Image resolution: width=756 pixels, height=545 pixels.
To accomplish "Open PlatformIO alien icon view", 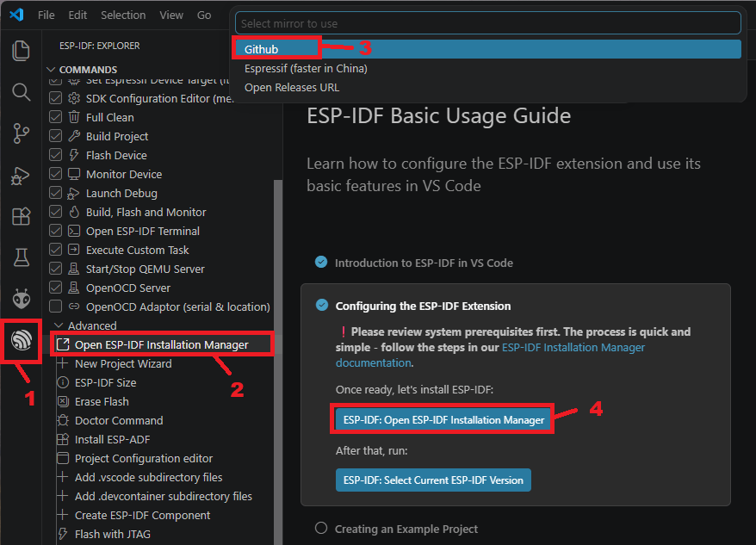I will point(22,299).
